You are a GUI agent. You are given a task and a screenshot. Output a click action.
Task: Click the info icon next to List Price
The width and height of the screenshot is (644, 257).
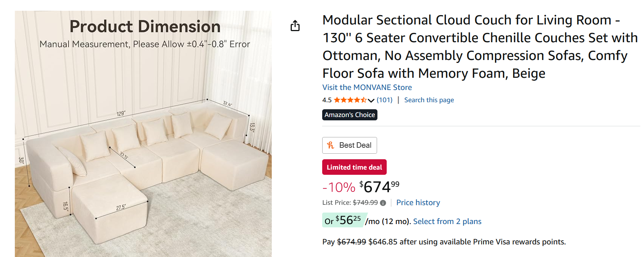383,203
